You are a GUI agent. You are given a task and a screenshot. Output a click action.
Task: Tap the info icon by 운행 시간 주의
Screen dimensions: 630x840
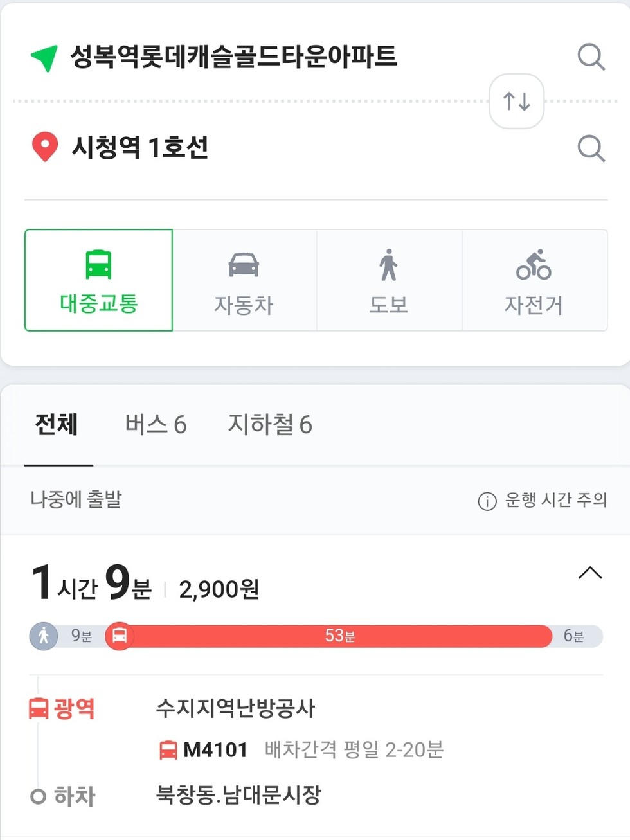click(487, 501)
